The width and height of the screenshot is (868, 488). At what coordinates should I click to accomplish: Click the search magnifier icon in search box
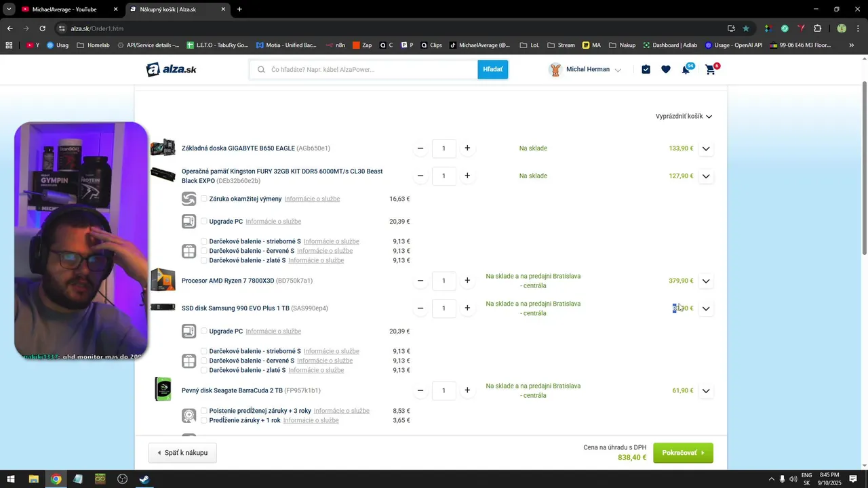point(261,69)
